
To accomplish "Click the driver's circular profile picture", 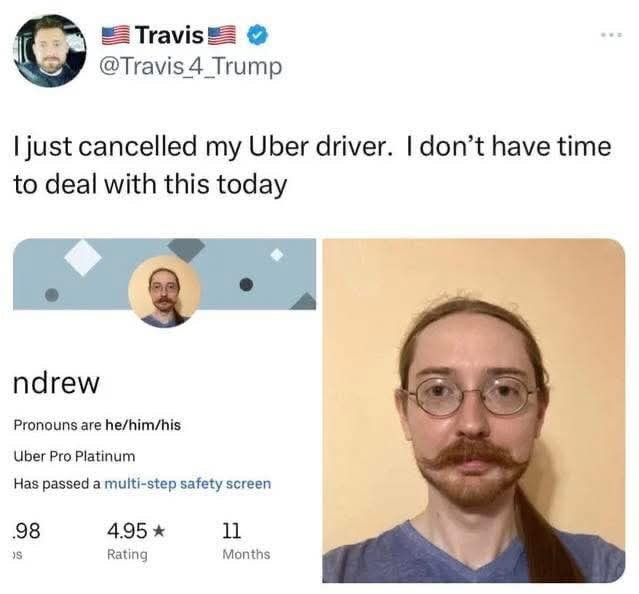I will 164,292.
